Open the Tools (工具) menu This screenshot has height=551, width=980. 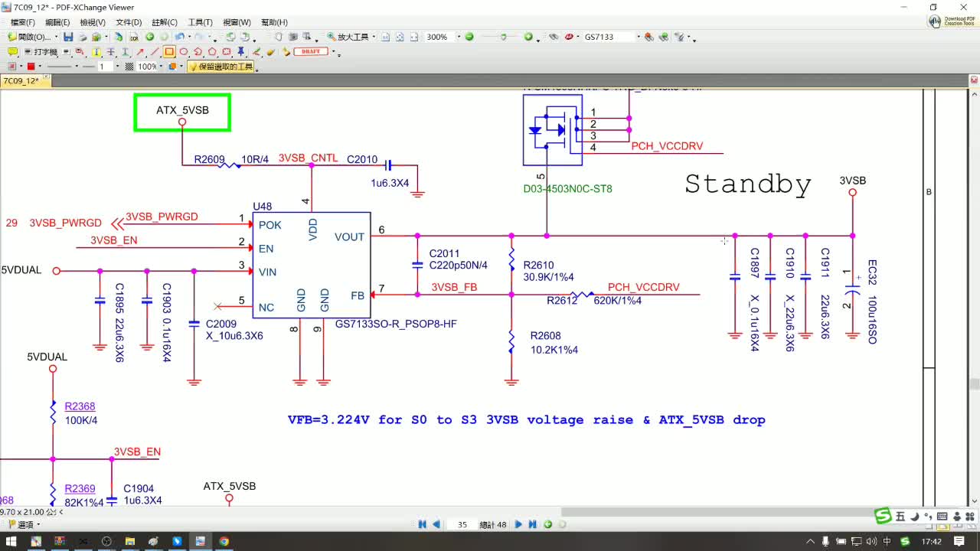(x=200, y=22)
